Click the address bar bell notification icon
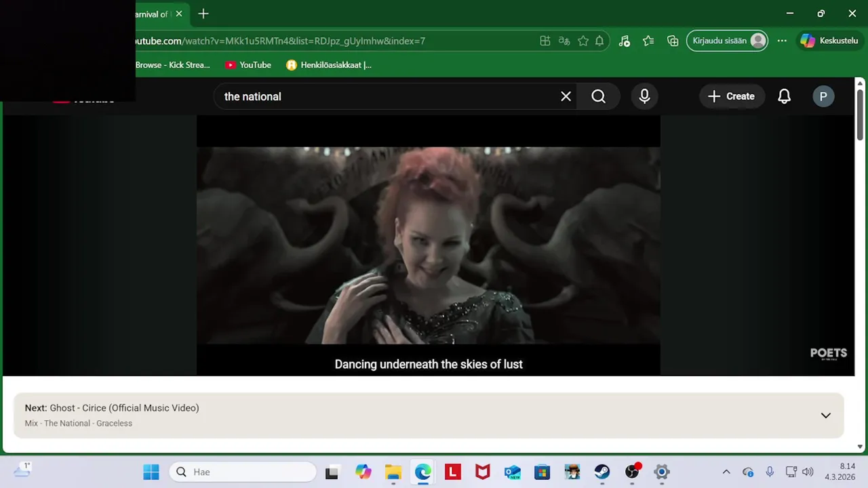This screenshot has height=488, width=868. point(599,41)
